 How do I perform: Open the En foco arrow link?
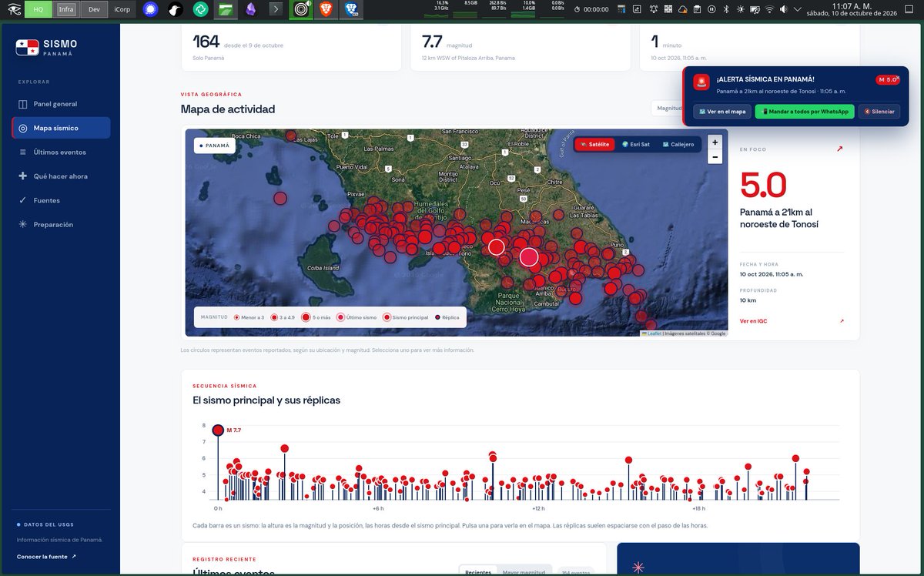pos(839,149)
